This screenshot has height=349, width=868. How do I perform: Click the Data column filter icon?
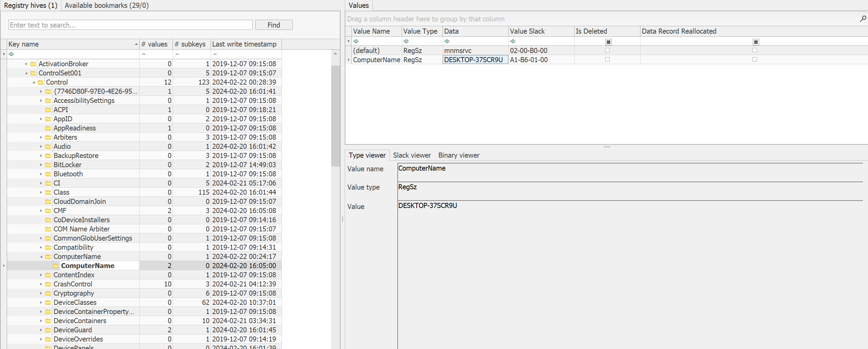click(447, 41)
